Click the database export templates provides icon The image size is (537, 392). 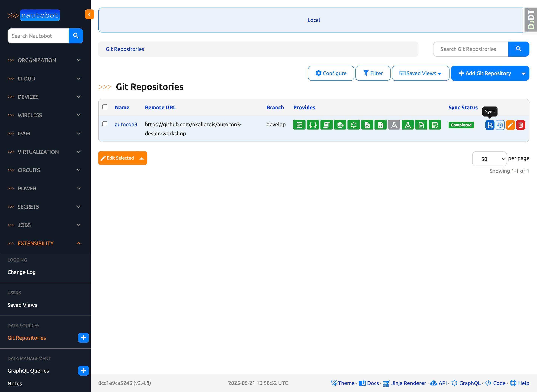[340, 125]
